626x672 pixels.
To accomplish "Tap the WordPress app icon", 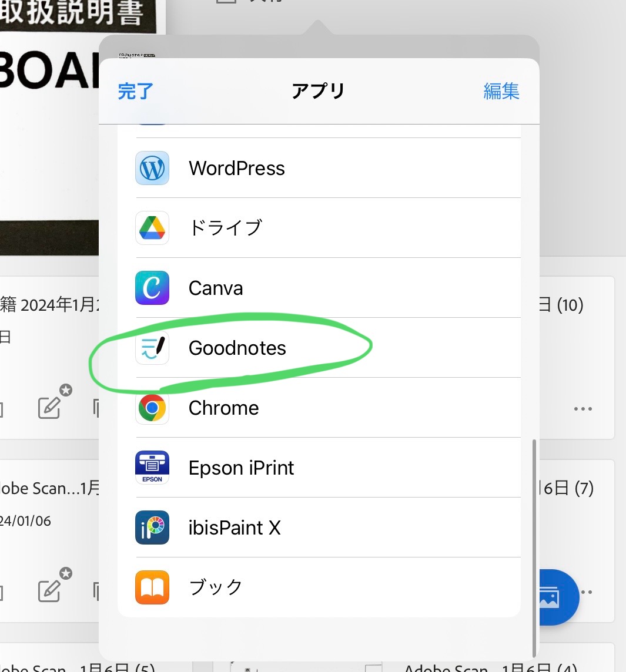I will (x=152, y=168).
